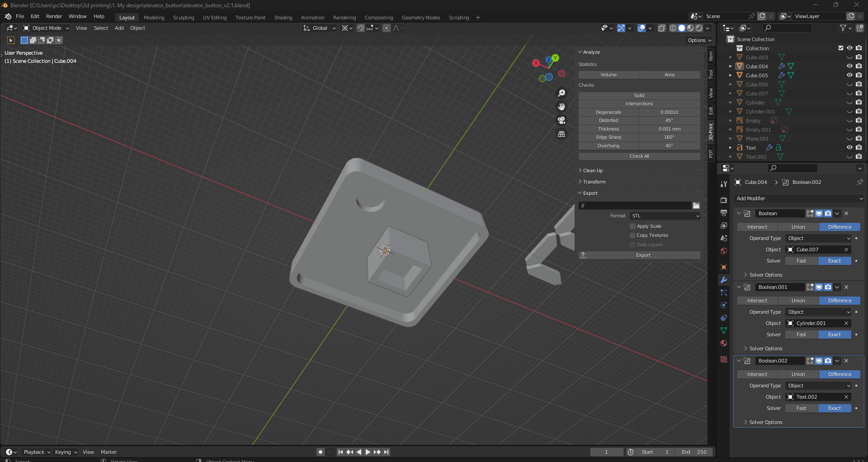Click the viewport zoom magnifier icon
868x462 pixels.
(x=561, y=93)
